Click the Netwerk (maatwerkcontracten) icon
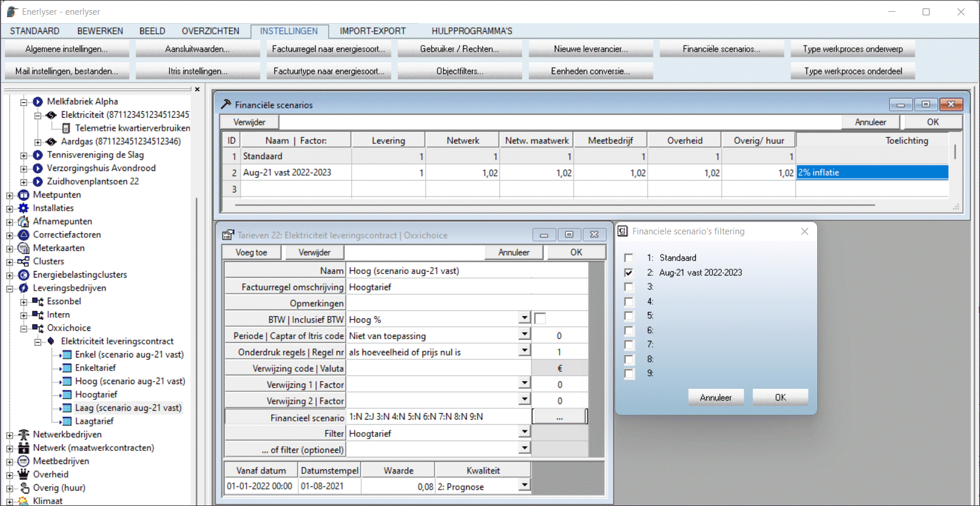Screen dimensions: 980x506 (x=24, y=448)
